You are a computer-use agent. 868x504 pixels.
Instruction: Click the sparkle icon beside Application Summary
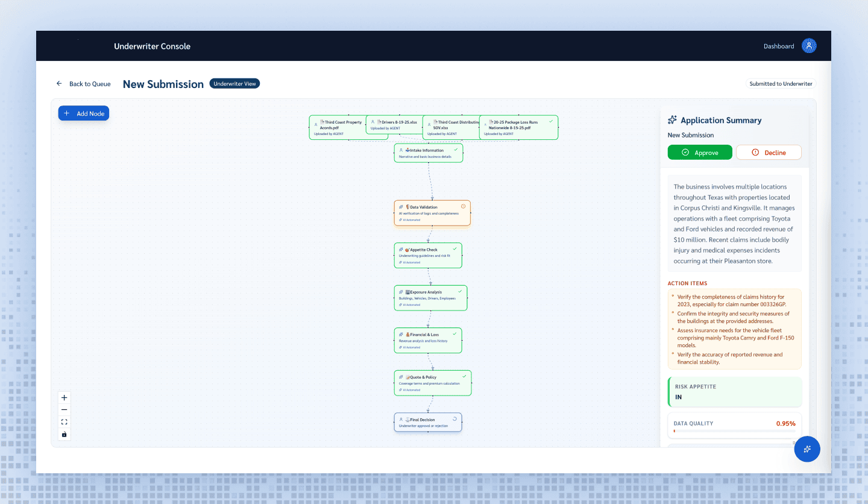672,120
